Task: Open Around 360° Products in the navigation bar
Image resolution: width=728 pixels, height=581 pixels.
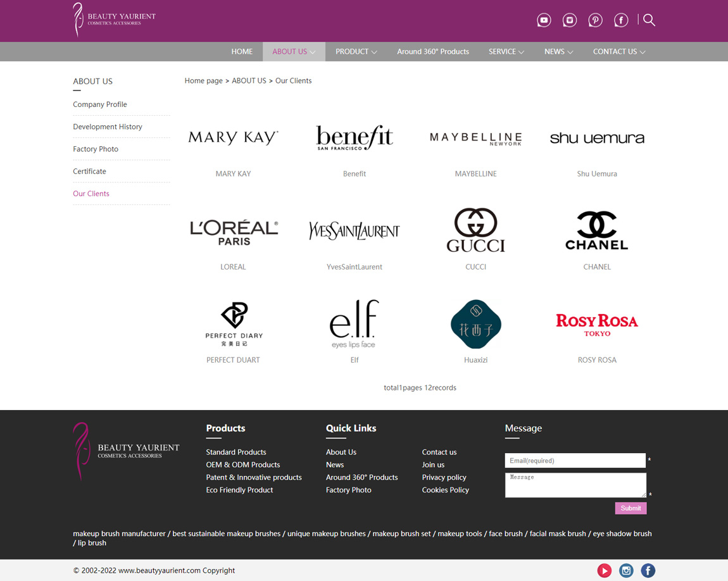Action: click(x=433, y=52)
